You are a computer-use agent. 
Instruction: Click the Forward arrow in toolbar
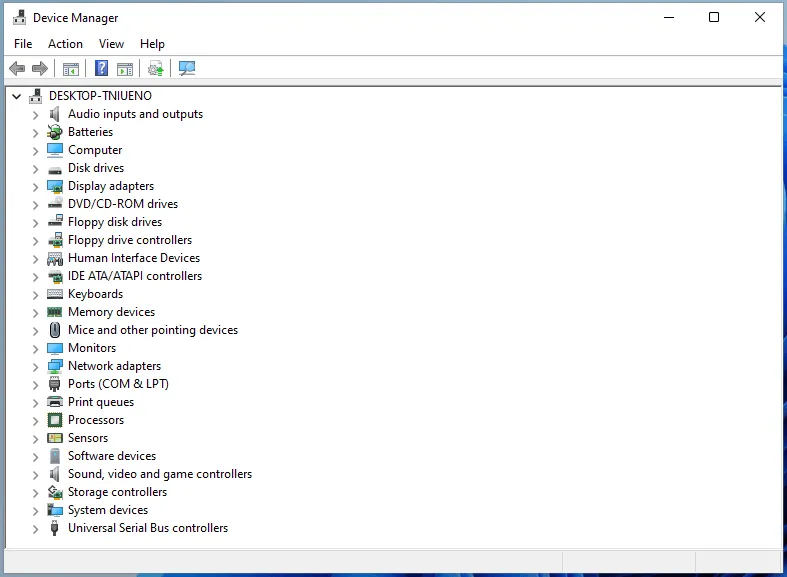(40, 68)
